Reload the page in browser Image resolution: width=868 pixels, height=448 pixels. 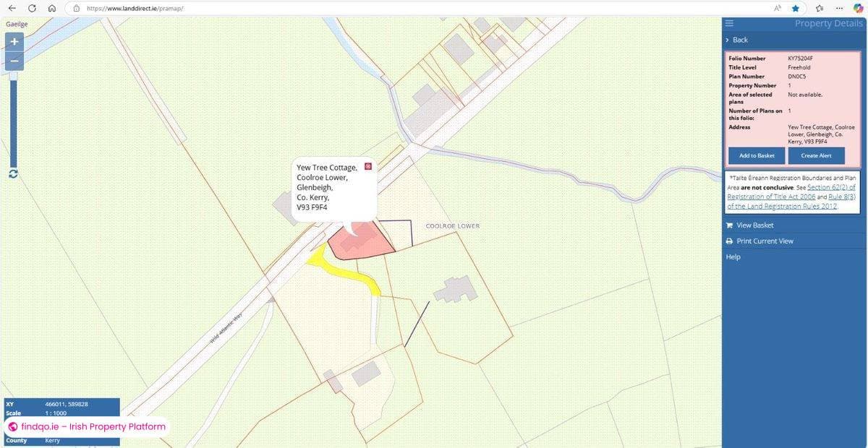32,8
